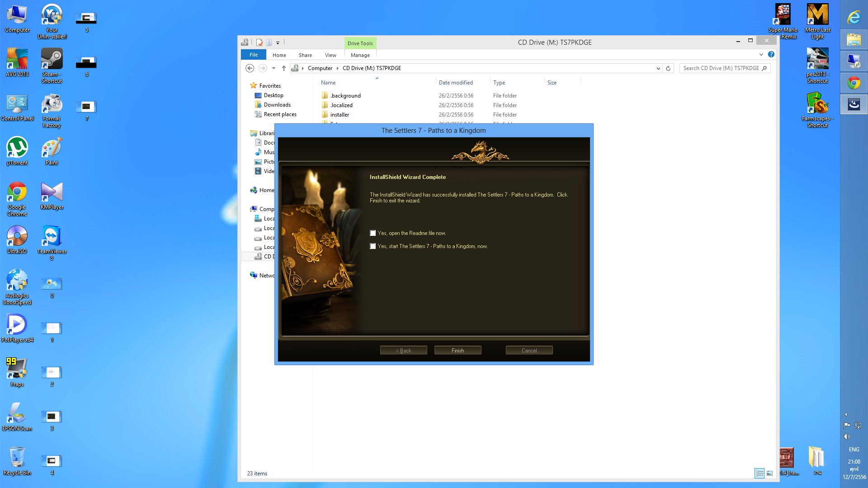Open the View ribbon tab
The image size is (868, 488).
click(330, 55)
